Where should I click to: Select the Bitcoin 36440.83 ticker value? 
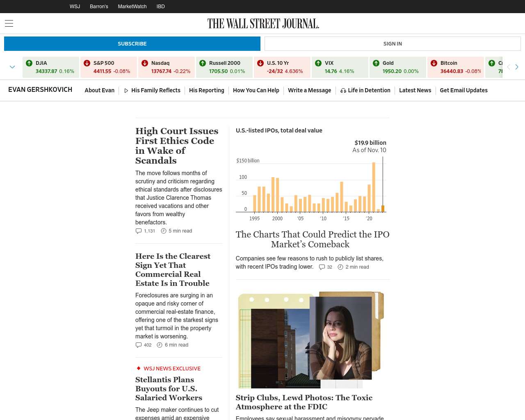point(452,71)
